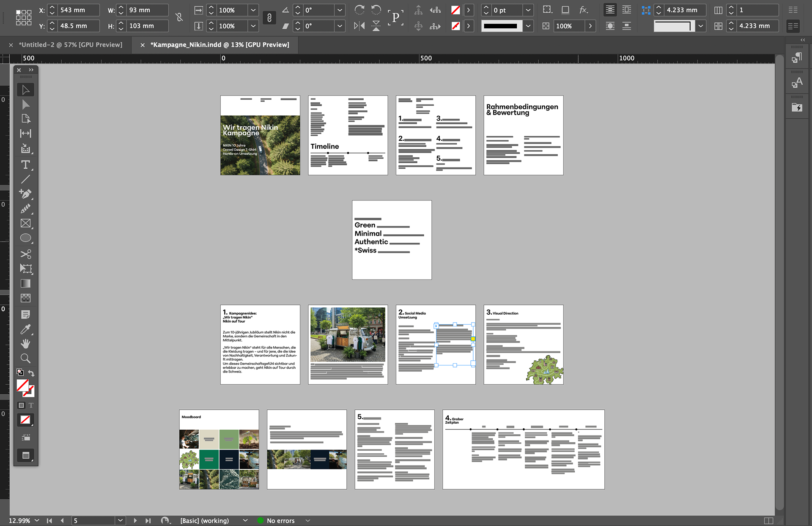Toggle constrain proportions for width and height
The image size is (812, 526).
[x=179, y=17]
